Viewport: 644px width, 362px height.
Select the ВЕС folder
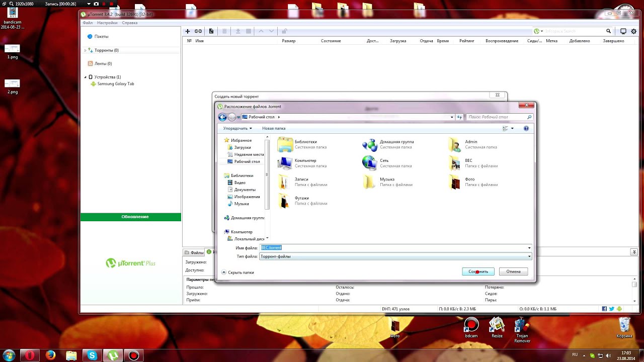click(x=473, y=163)
